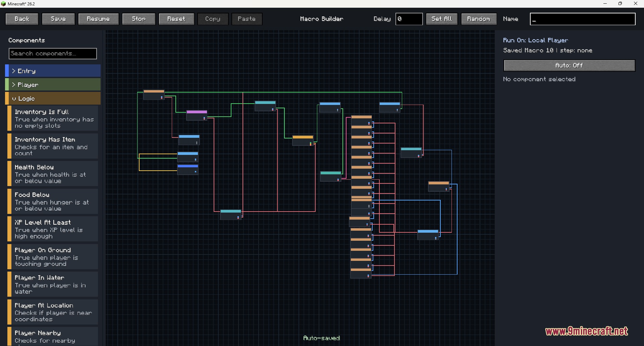Select XP Level At Least component

click(53, 229)
